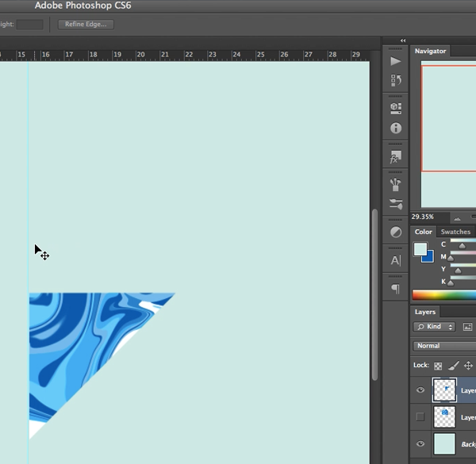This screenshot has width=476, height=464.
Task: Open the Brush Presets panel icon
Action: click(396, 184)
